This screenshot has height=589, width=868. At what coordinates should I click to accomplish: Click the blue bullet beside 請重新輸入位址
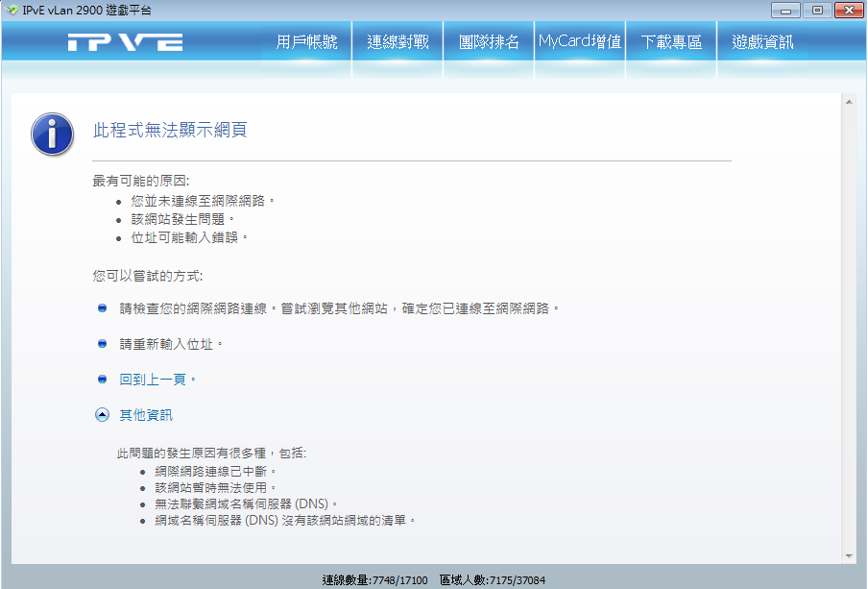point(102,344)
